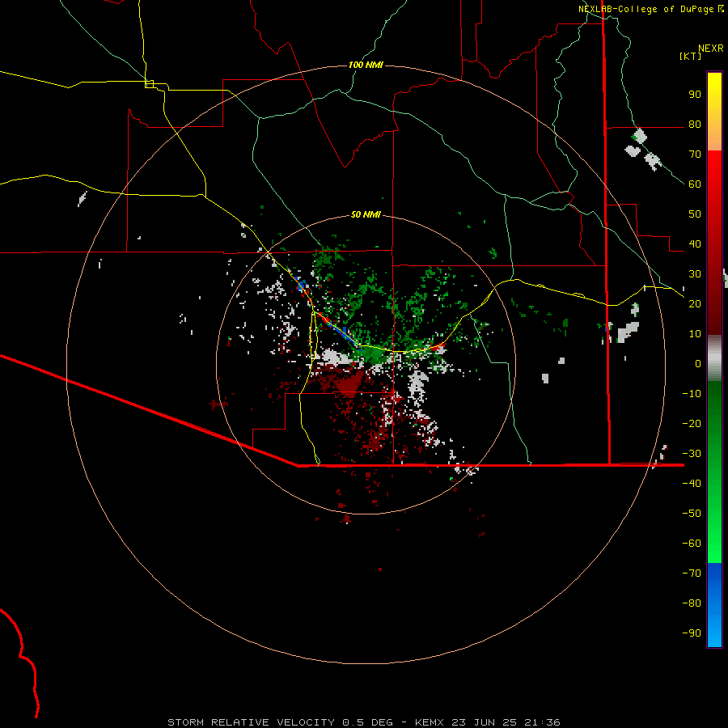Click the positive 80 knot scale label
This screenshot has height=728, width=728.
point(695,124)
